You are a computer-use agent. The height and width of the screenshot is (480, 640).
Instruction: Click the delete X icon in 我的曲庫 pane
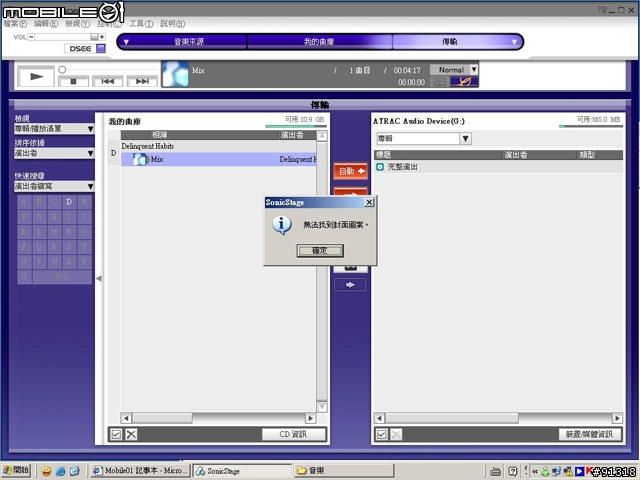(x=131, y=434)
